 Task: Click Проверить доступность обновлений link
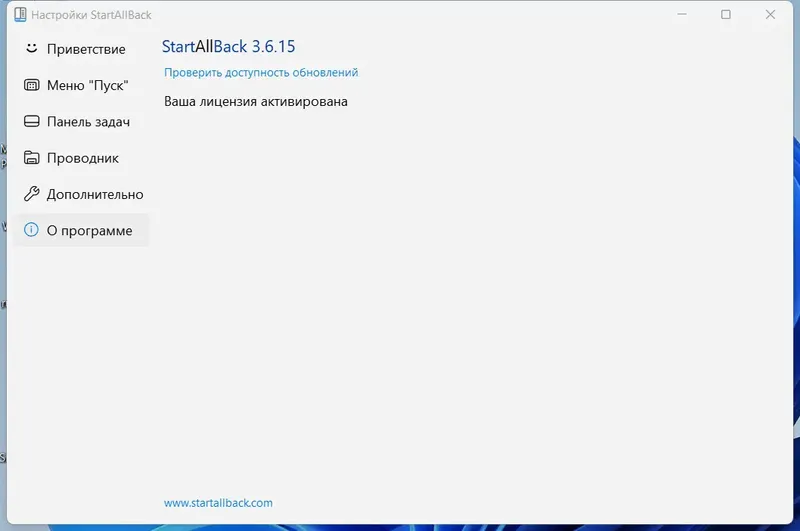(x=261, y=72)
